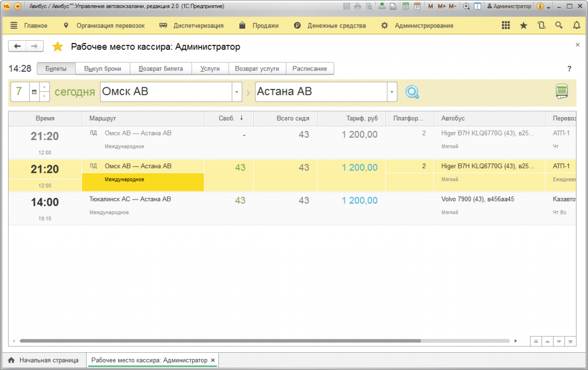
Task: Open the notifications bell icon
Action: pyautogui.click(x=577, y=25)
